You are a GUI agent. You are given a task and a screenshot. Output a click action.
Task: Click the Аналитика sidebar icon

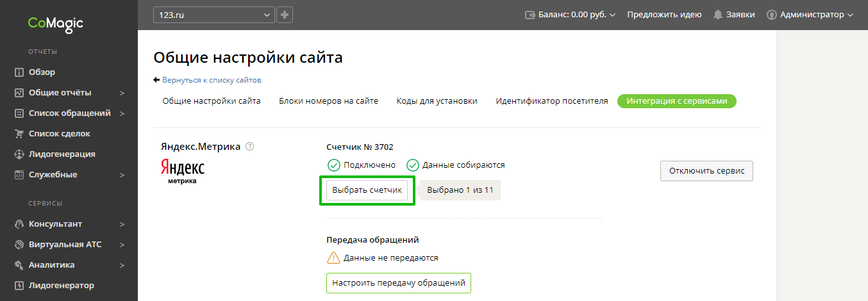[19, 265]
